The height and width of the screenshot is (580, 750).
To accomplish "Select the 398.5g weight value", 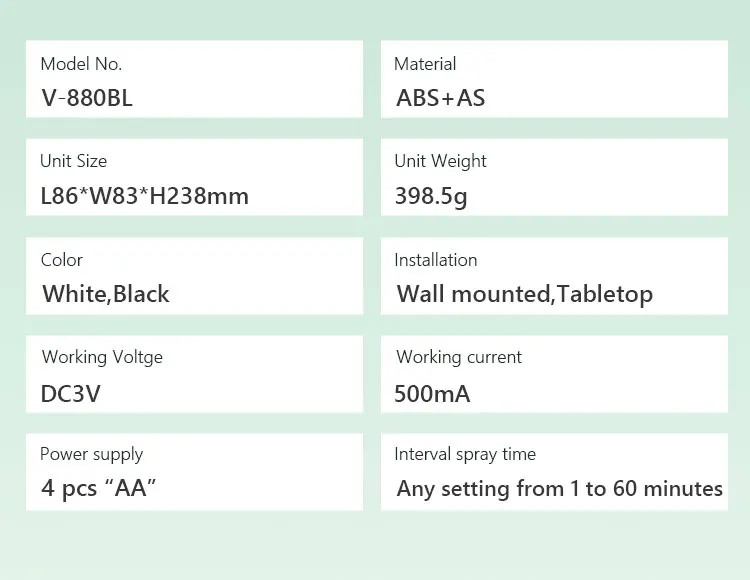I will [431, 196].
